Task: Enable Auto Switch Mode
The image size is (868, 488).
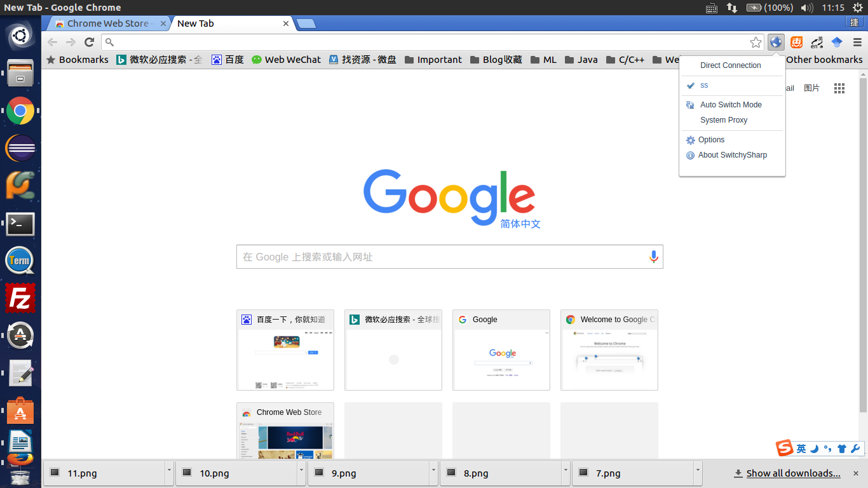Action: point(732,105)
